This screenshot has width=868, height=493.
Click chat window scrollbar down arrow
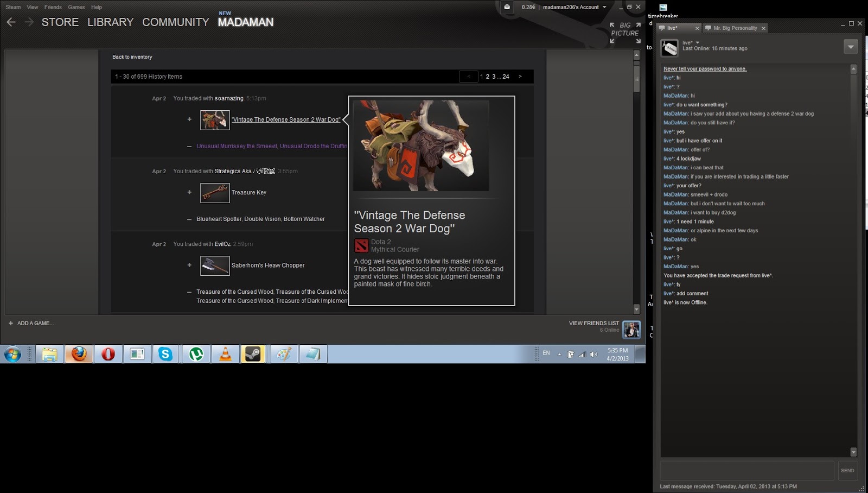point(853,452)
